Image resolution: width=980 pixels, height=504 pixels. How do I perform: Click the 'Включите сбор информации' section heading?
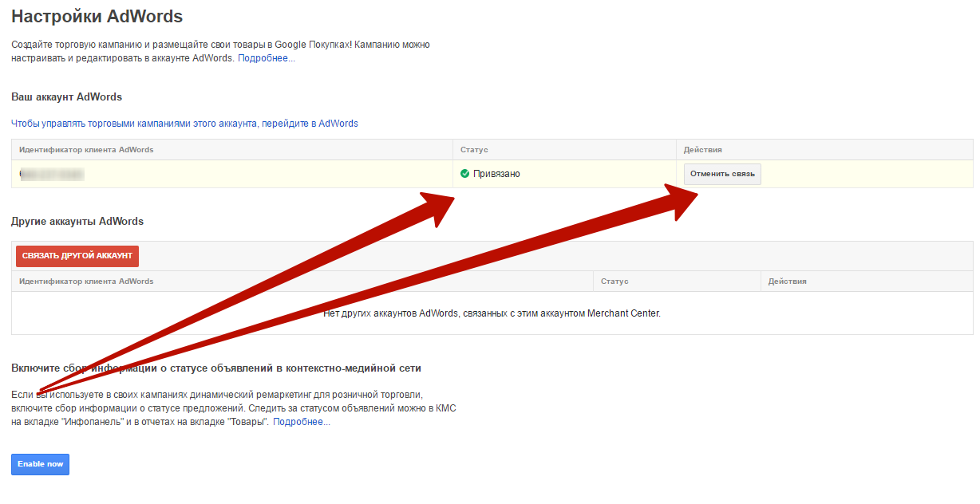pos(216,368)
